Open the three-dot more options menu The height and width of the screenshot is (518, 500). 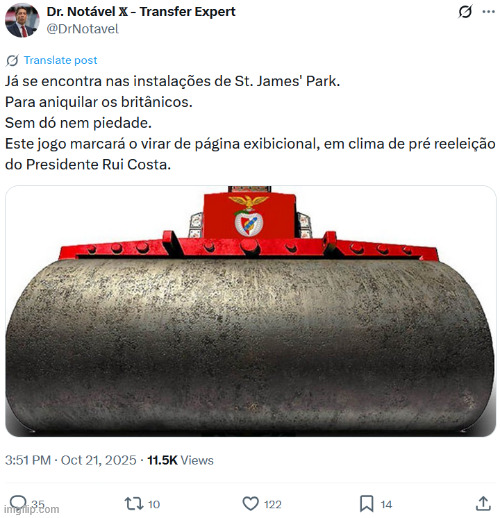(488, 12)
